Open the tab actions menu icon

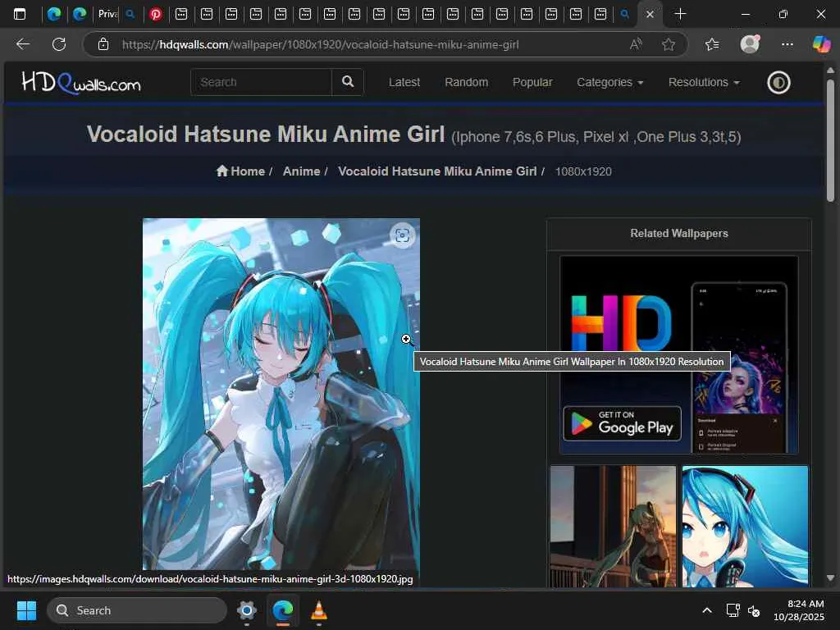tap(20, 14)
